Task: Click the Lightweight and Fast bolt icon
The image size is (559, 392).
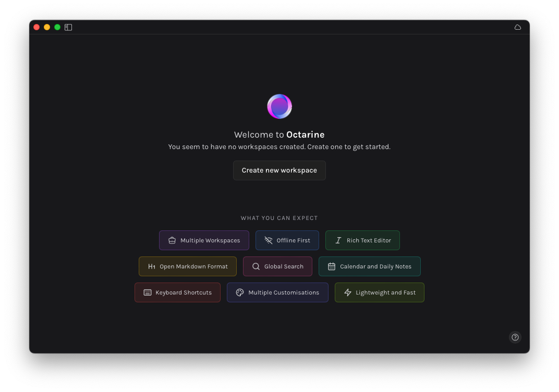Action: tap(348, 292)
